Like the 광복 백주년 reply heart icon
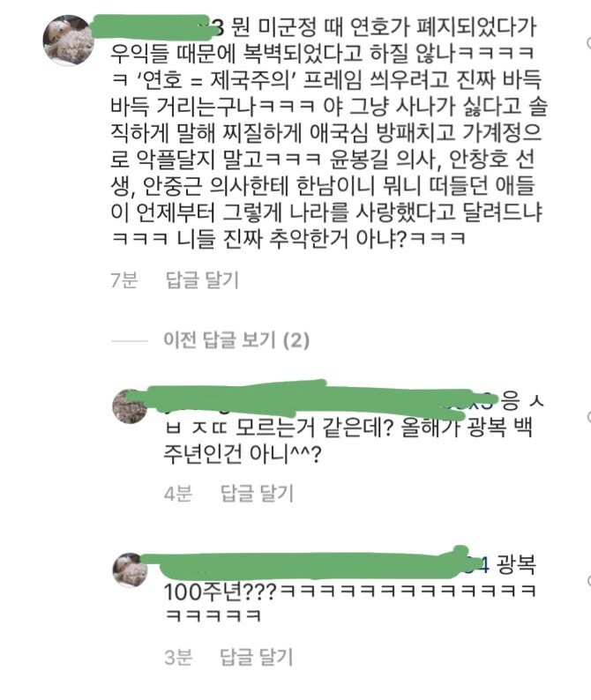 coord(588,417)
